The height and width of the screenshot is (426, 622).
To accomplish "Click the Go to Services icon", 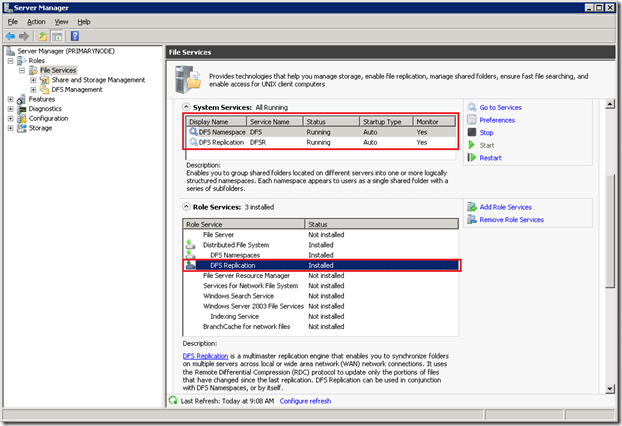I will pyautogui.click(x=472, y=107).
